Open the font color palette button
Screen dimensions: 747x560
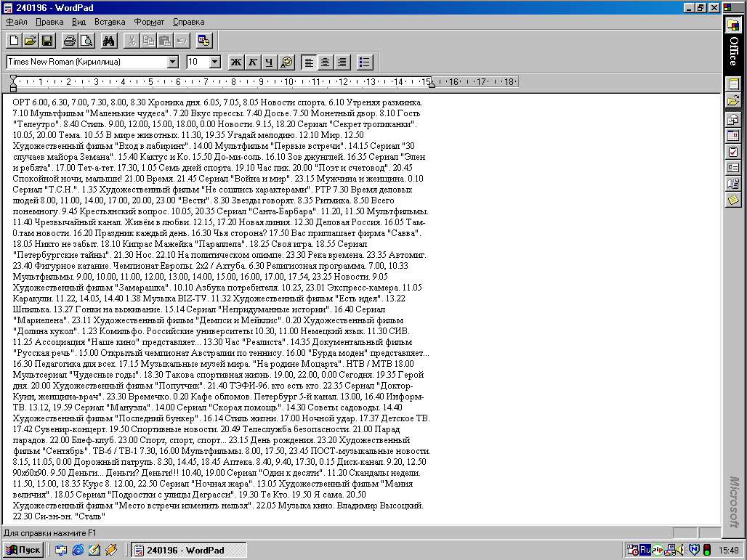(x=286, y=62)
